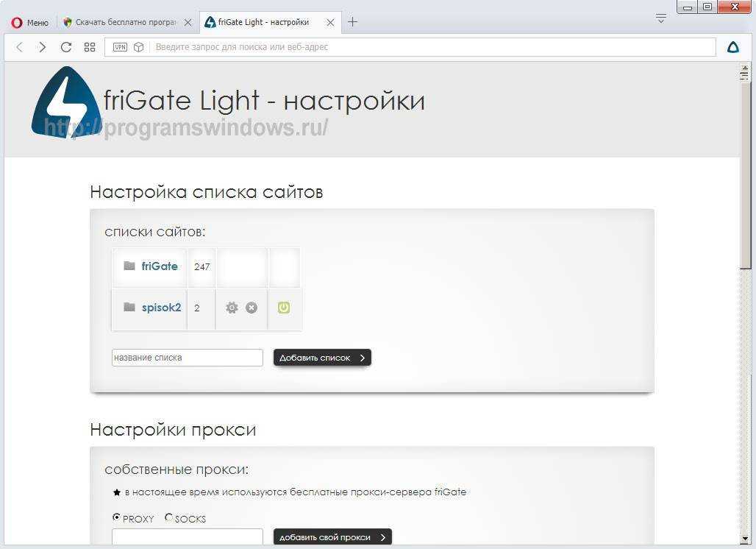
Task: Click into the название списка field
Action: click(187, 358)
